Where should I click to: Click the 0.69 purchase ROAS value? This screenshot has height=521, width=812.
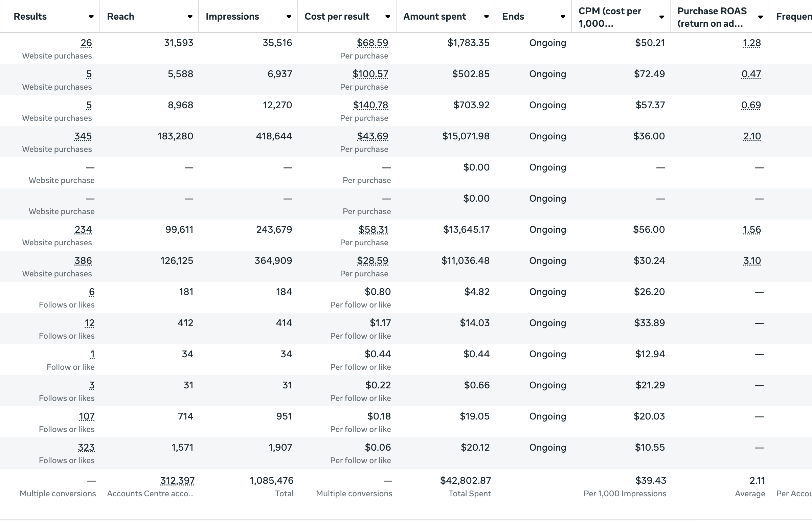point(751,105)
